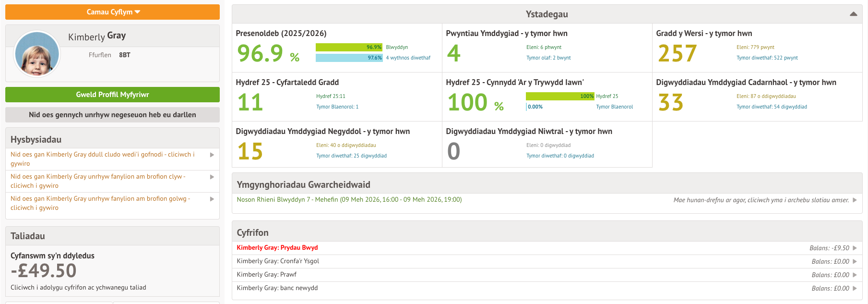Collapse the Ystadegau panel with arrow

(853, 14)
